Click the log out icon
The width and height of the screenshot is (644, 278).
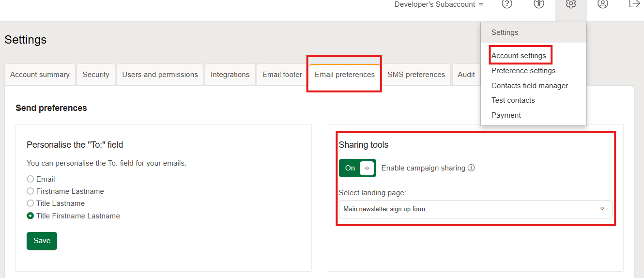pyautogui.click(x=634, y=4)
